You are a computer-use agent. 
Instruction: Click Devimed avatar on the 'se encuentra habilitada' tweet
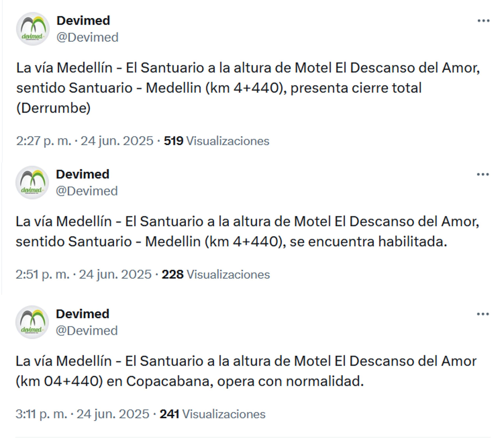(32, 183)
